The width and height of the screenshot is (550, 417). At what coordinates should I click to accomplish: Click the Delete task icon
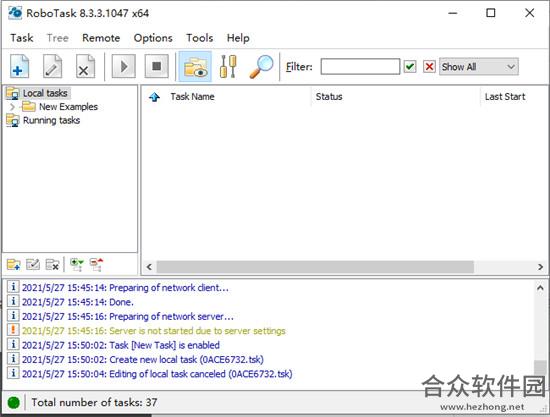85,66
